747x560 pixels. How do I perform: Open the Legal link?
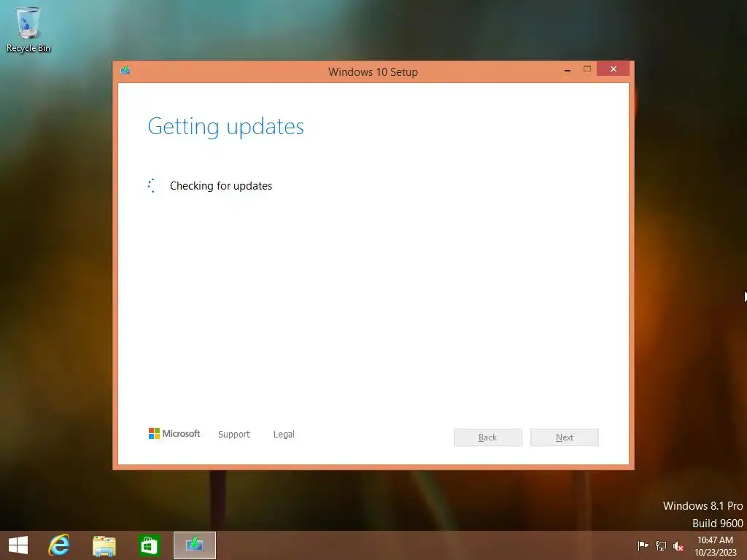[284, 435]
